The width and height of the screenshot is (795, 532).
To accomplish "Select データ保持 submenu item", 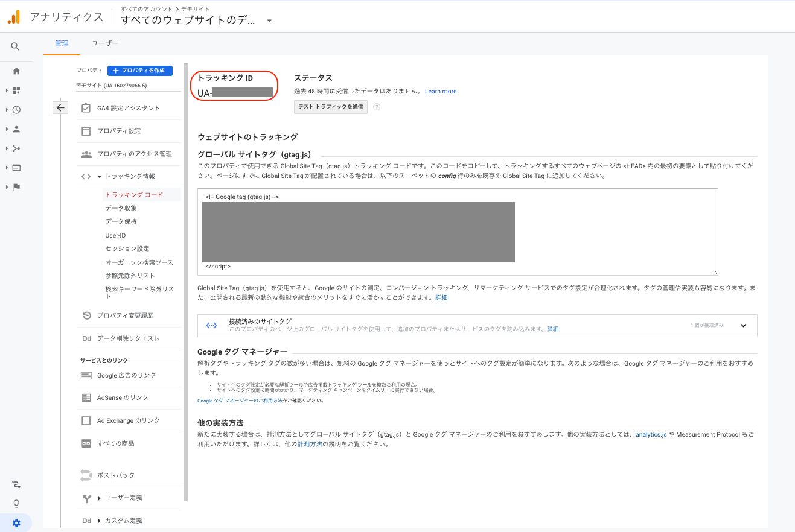I will click(121, 221).
